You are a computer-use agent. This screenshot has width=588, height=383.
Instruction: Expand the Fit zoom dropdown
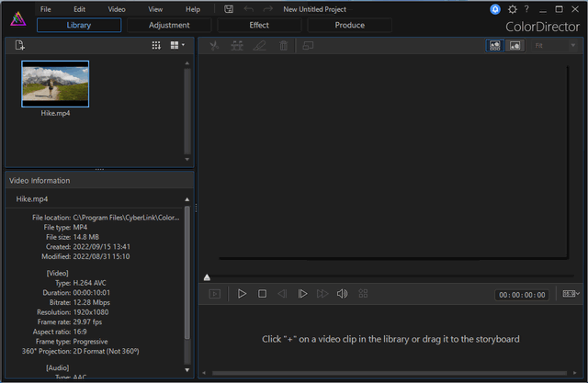(555, 45)
